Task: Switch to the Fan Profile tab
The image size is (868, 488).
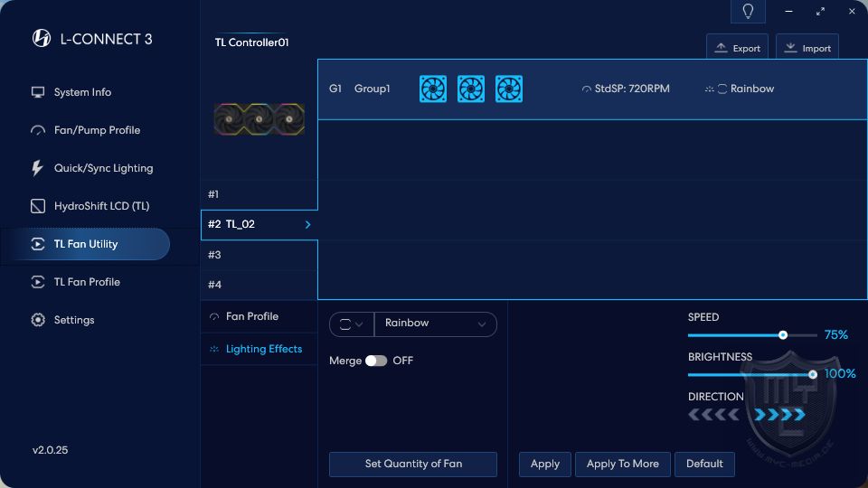Action: [259, 316]
